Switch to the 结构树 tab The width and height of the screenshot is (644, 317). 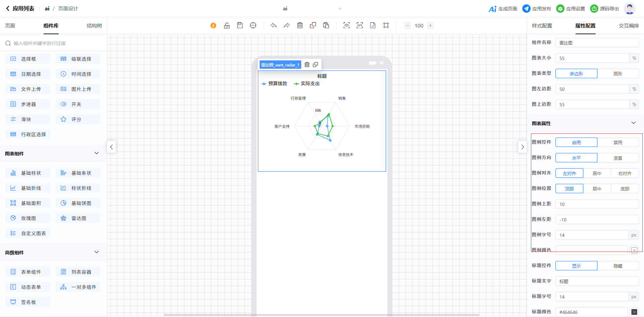94,26
